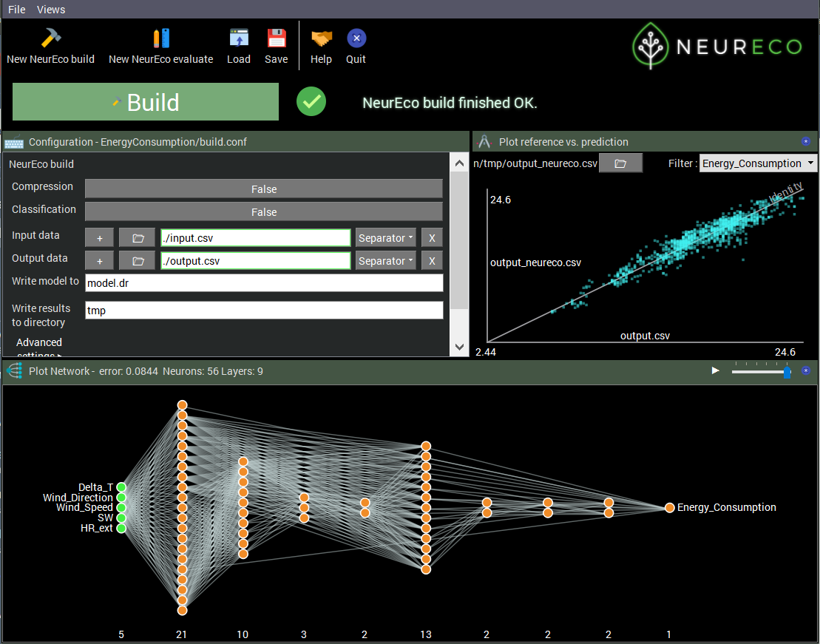Click the Write model to field
Image resolution: width=820 pixels, height=644 pixels.
(x=264, y=283)
